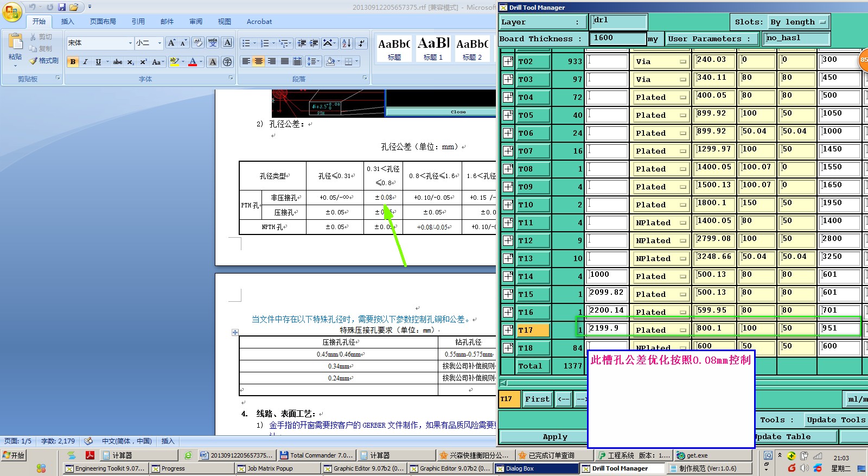Viewport: 868px width, 476px height.
Task: Toggle align text right
Action: pyautogui.click(x=272, y=61)
